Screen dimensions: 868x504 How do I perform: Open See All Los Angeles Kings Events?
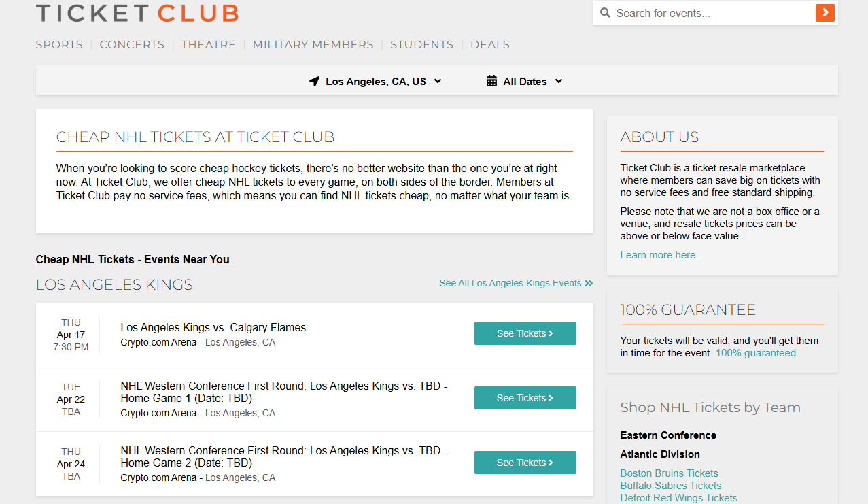coord(516,283)
